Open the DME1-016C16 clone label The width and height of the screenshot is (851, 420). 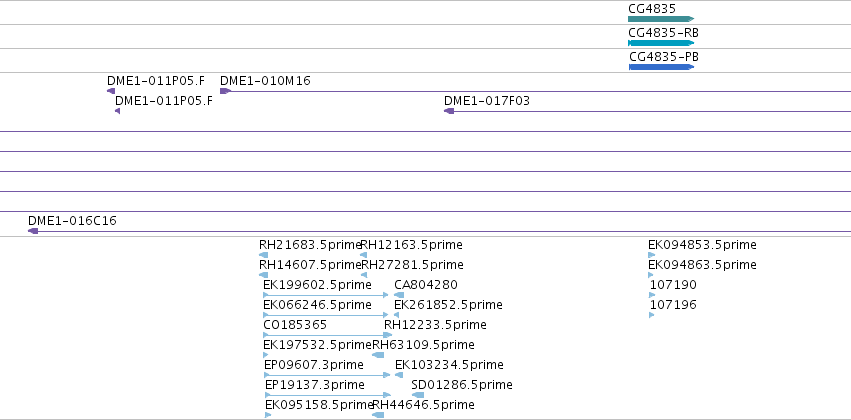click(72, 221)
